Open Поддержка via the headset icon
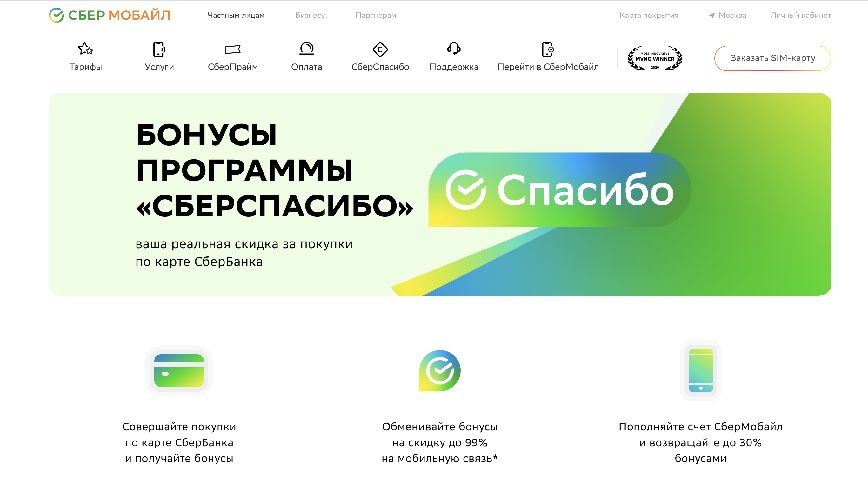Viewport: 868px width, 497px height. [x=454, y=49]
